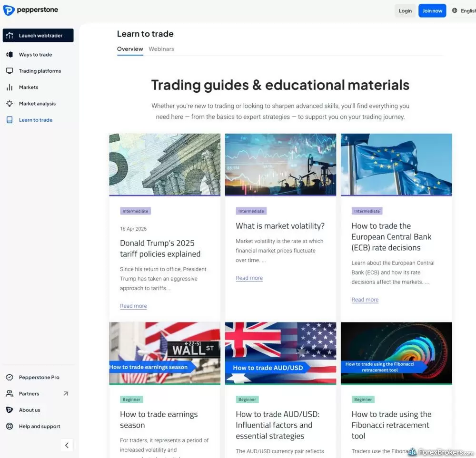Select the Overview tab

129,49
